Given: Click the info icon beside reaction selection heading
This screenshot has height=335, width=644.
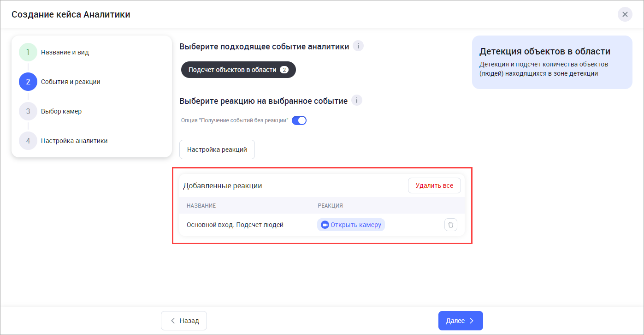Looking at the screenshot, I should [357, 101].
